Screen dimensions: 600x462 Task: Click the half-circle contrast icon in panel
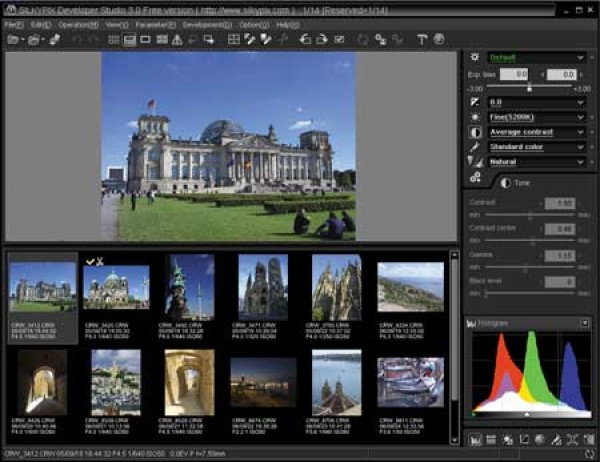click(474, 132)
